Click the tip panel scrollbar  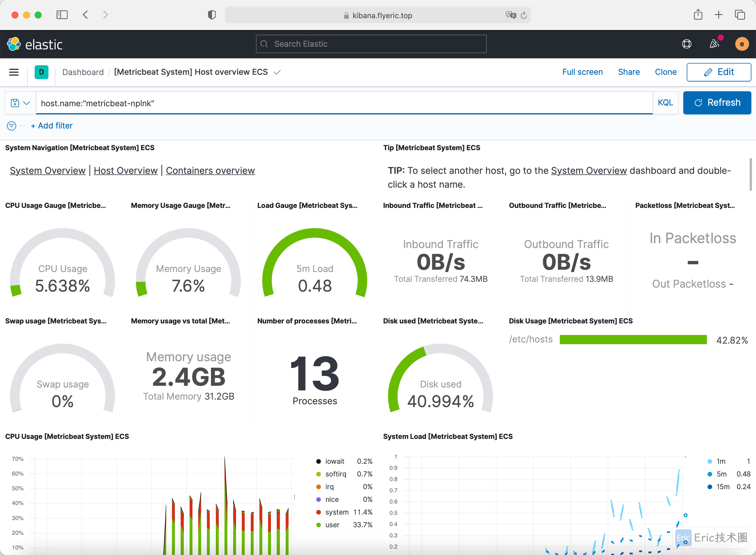tap(751, 175)
